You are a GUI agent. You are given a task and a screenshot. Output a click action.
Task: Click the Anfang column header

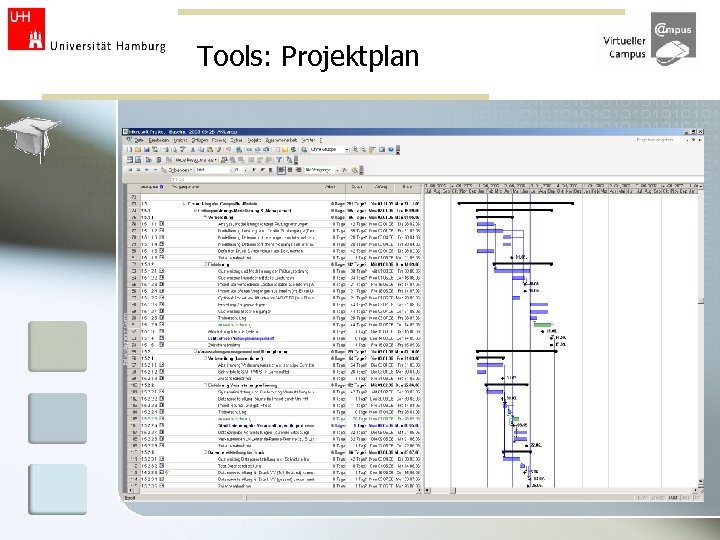[x=381, y=187]
